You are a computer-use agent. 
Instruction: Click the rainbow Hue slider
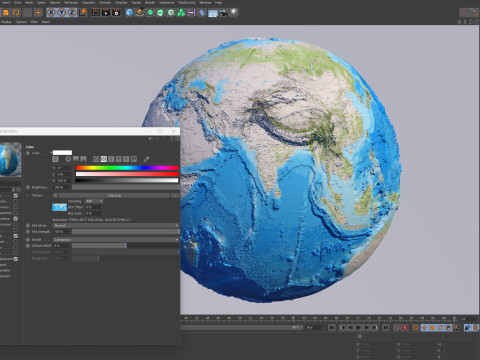click(127, 168)
